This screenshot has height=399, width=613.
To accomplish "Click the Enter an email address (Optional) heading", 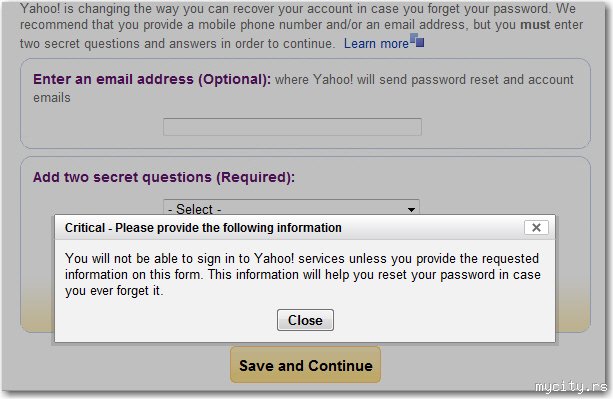I will click(x=152, y=79).
